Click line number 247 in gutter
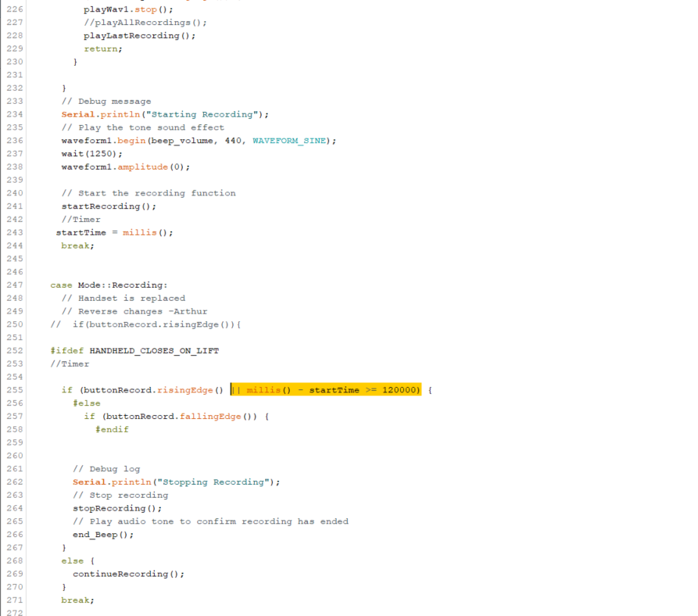 point(15,285)
